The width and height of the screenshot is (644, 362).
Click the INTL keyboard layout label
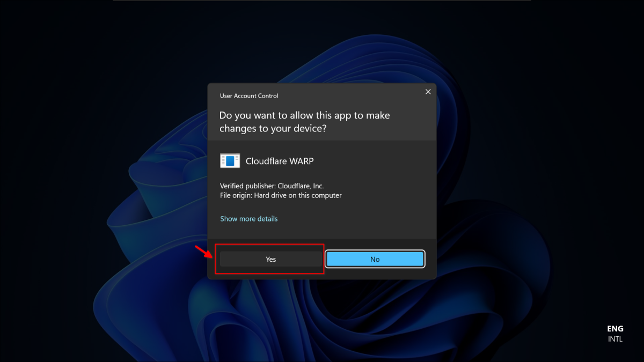615,338
